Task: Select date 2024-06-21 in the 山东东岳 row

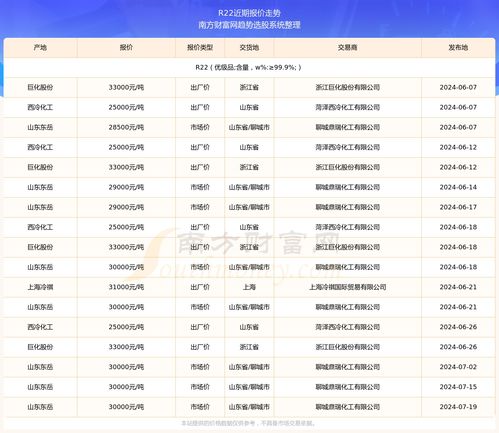Action: 458,307
